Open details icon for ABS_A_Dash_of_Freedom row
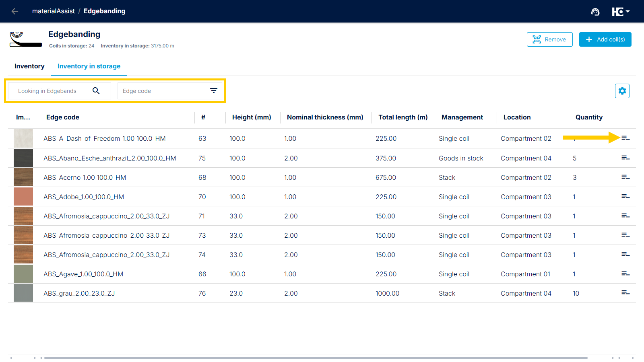The height and width of the screenshot is (362, 644). tap(625, 138)
